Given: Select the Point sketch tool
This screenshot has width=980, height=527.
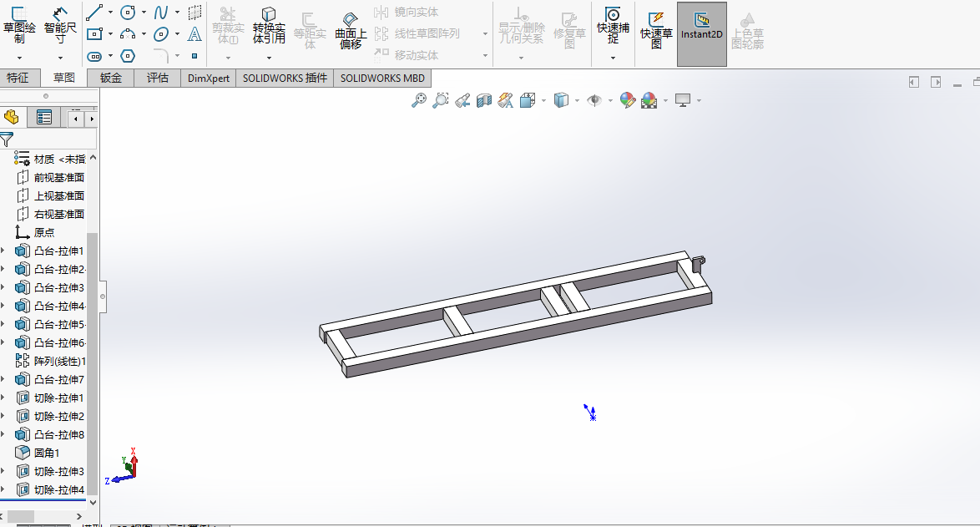Looking at the screenshot, I should pyautogui.click(x=195, y=56).
